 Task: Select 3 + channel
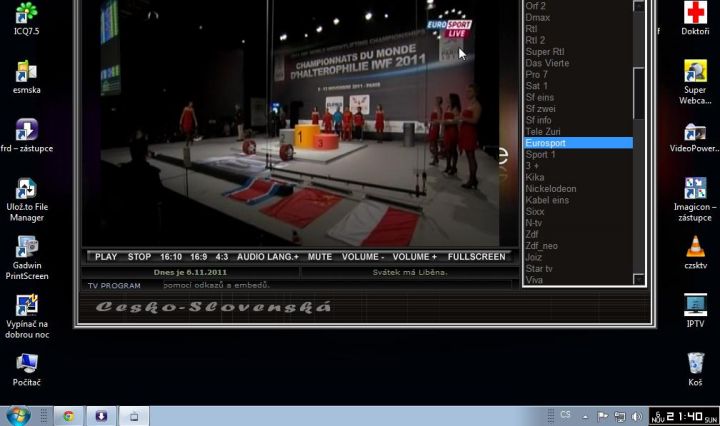pyautogui.click(x=532, y=166)
